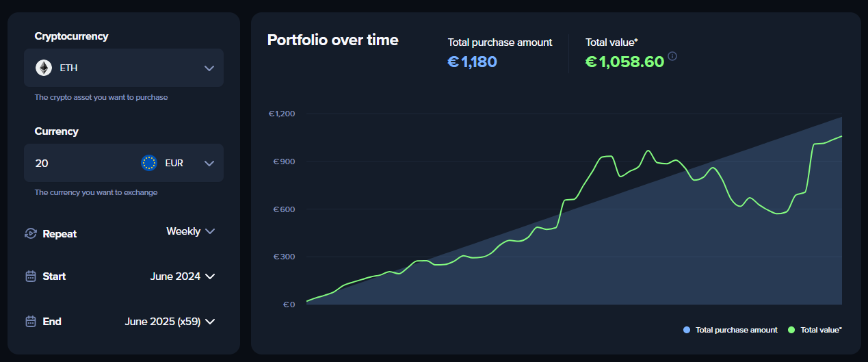The width and height of the screenshot is (868, 362).
Task: Open the June 2025 (x59) end date dropdown
Action: (x=170, y=322)
